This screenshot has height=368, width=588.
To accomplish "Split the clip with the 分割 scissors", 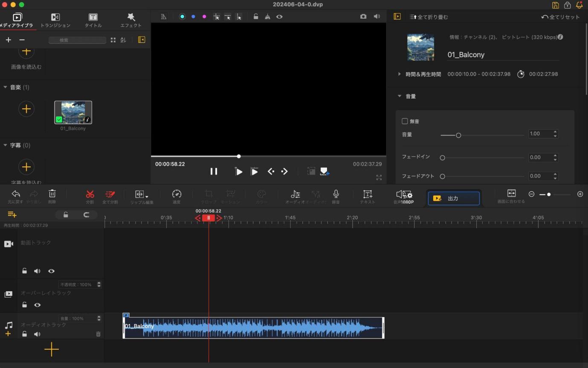I will 90,196.
